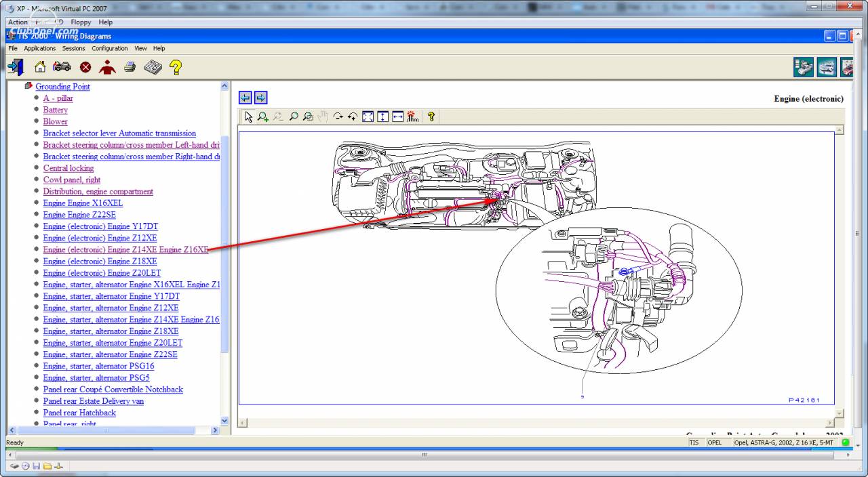Open the Central locking link
The width and height of the screenshot is (868, 477).
68,168
